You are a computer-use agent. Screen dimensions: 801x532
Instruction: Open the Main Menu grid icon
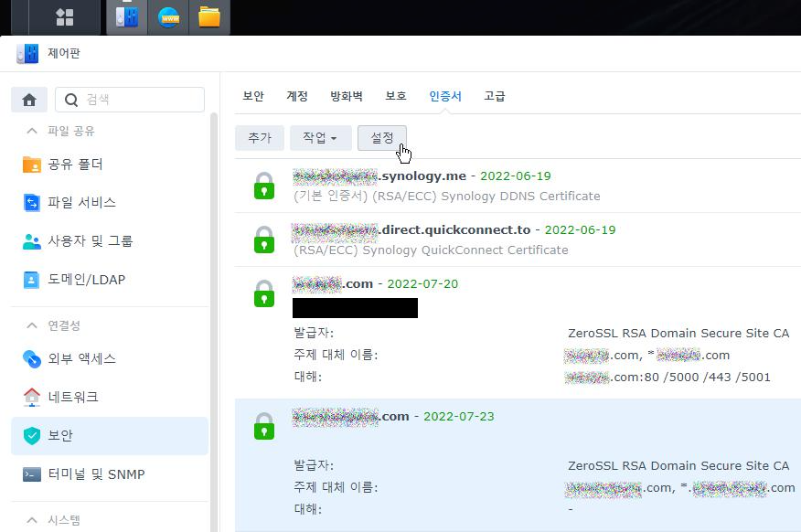(x=65, y=17)
